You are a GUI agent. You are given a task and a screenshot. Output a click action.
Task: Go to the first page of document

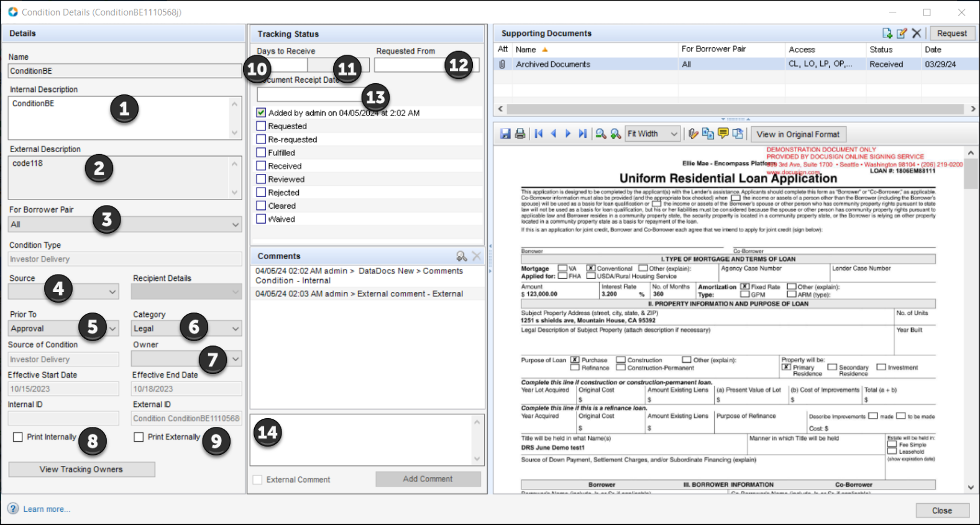pos(539,134)
